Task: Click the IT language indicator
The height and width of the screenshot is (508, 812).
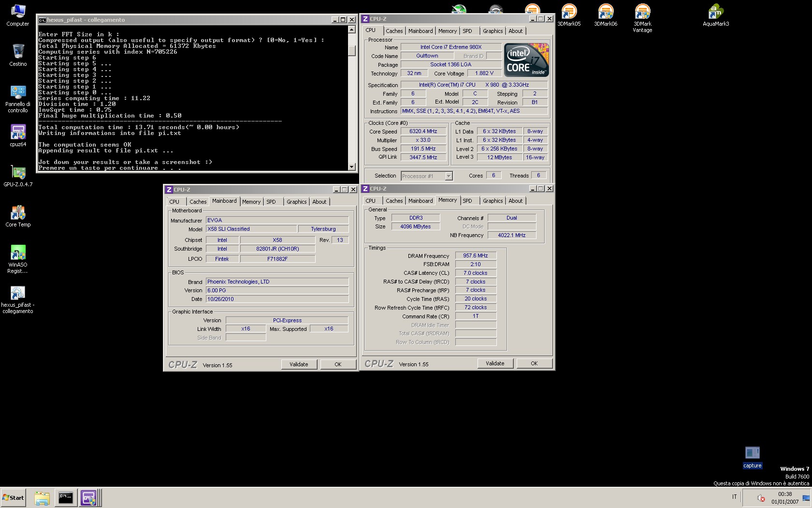Action: [x=734, y=497]
